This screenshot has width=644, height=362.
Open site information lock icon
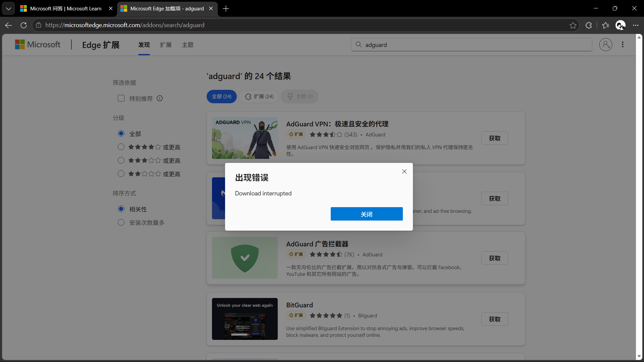point(39,25)
